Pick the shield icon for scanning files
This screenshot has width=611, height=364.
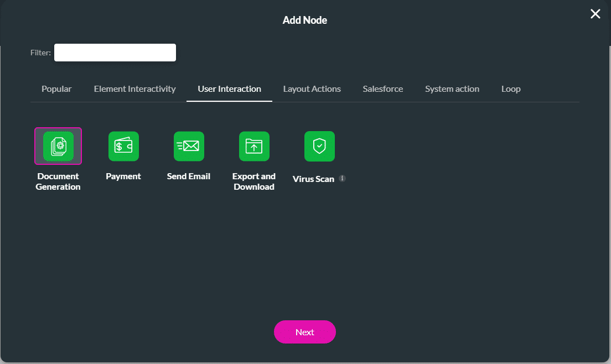[x=319, y=146]
